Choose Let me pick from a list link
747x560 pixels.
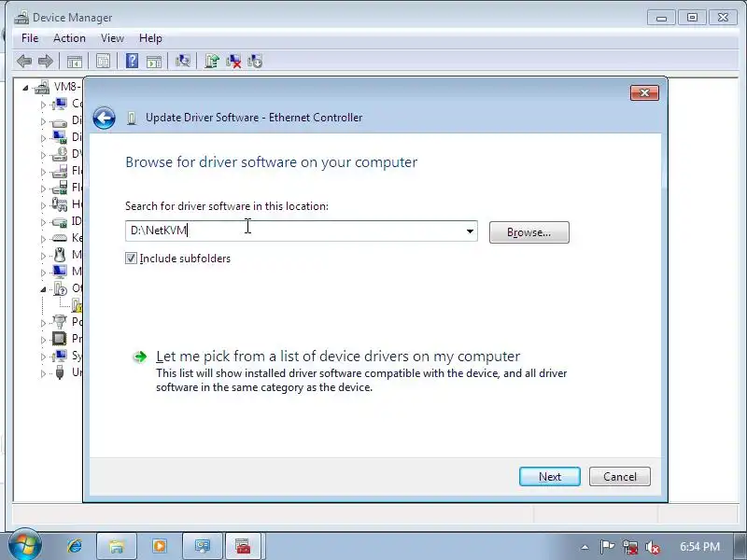(x=338, y=357)
